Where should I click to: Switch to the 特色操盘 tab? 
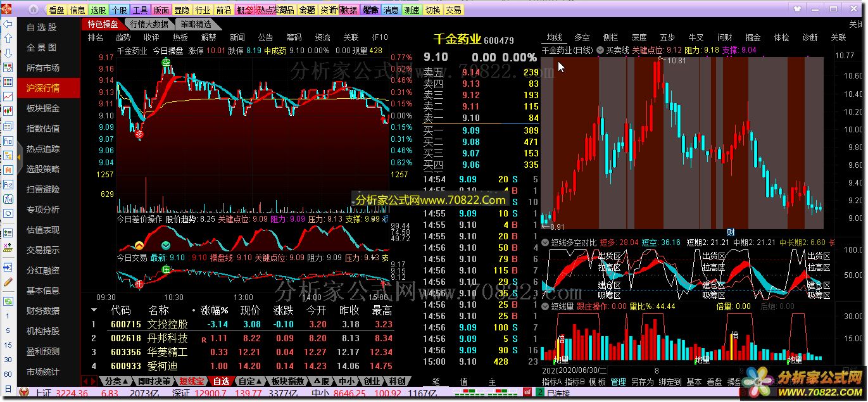[103, 24]
